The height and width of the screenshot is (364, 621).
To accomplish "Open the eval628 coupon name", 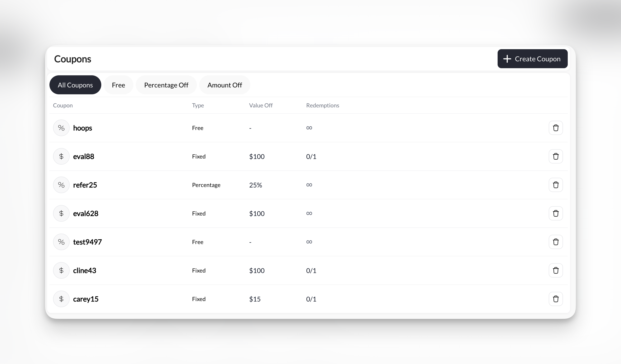I will point(86,214).
